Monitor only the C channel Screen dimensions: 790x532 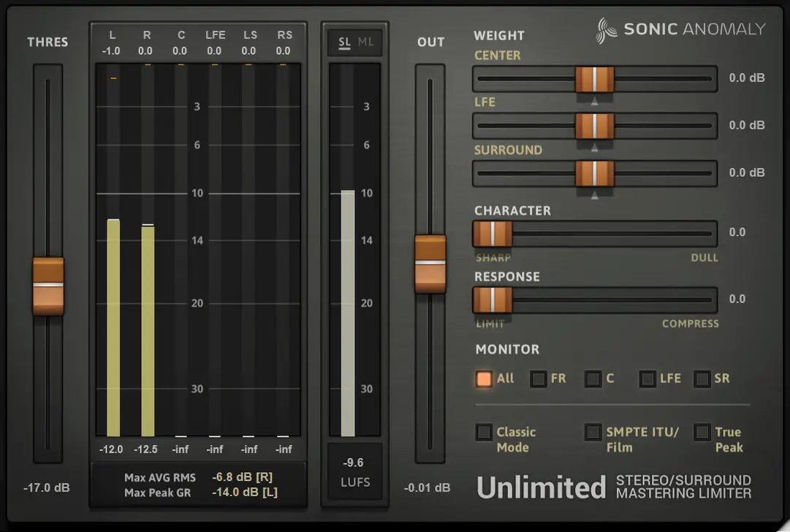pyautogui.click(x=593, y=379)
